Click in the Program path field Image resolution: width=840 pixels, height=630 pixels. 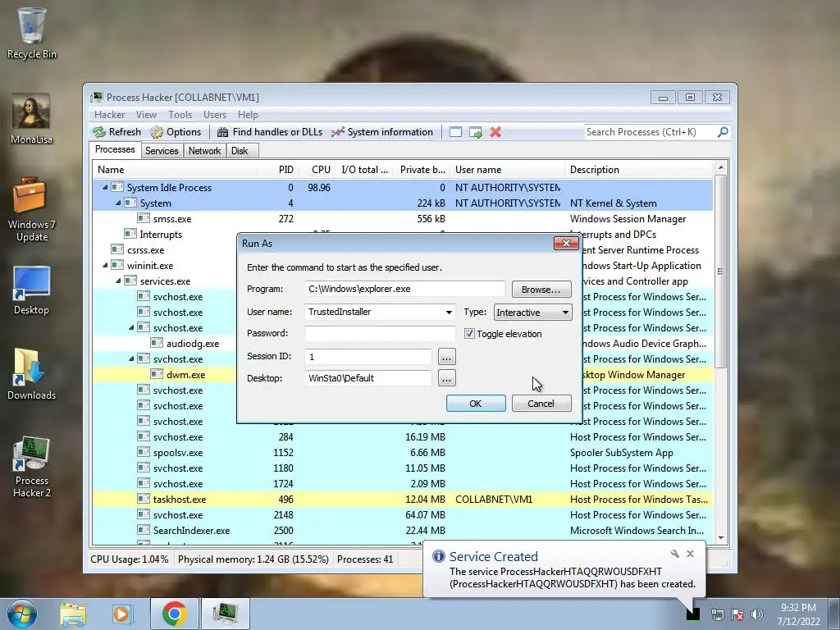click(404, 289)
